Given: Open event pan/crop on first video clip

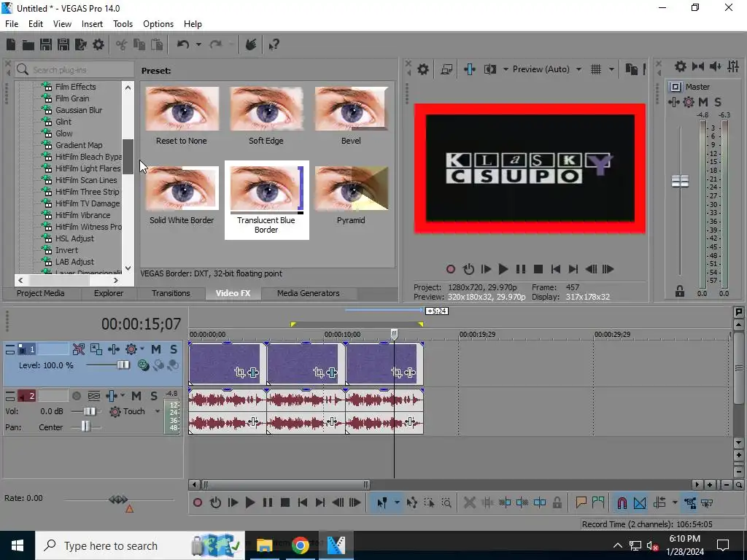Looking at the screenshot, I should click(x=239, y=373).
